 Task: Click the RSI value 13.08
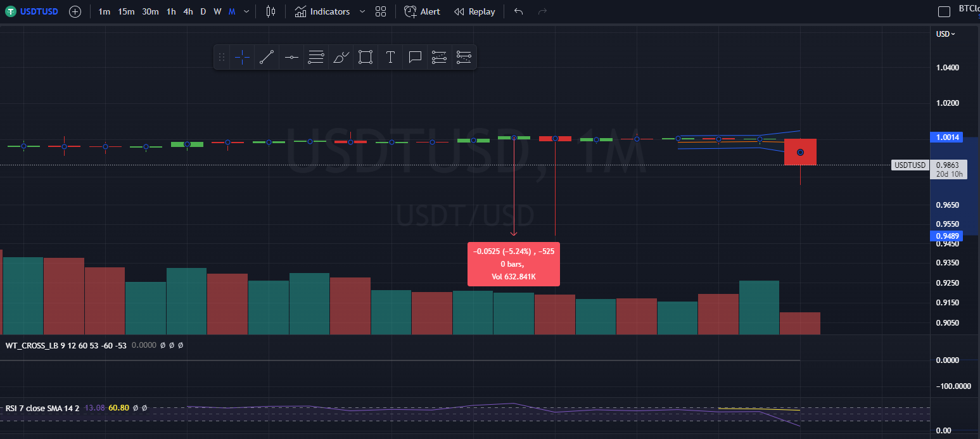(x=94, y=408)
